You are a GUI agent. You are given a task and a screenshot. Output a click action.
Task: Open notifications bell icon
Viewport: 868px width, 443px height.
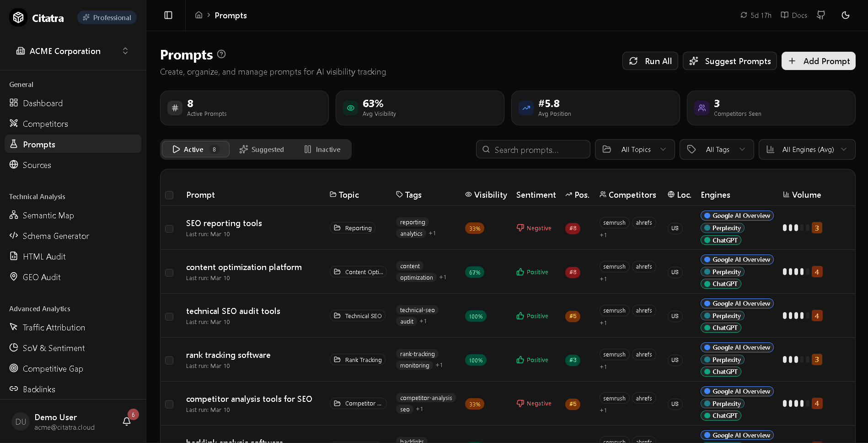tap(127, 421)
